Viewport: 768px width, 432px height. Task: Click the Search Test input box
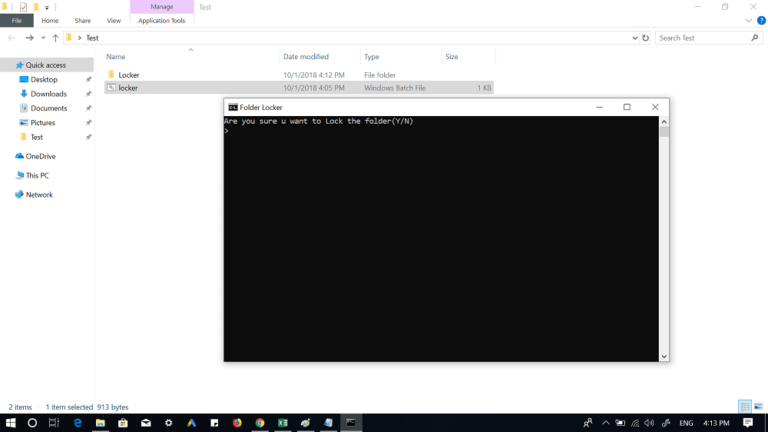[x=700, y=38]
